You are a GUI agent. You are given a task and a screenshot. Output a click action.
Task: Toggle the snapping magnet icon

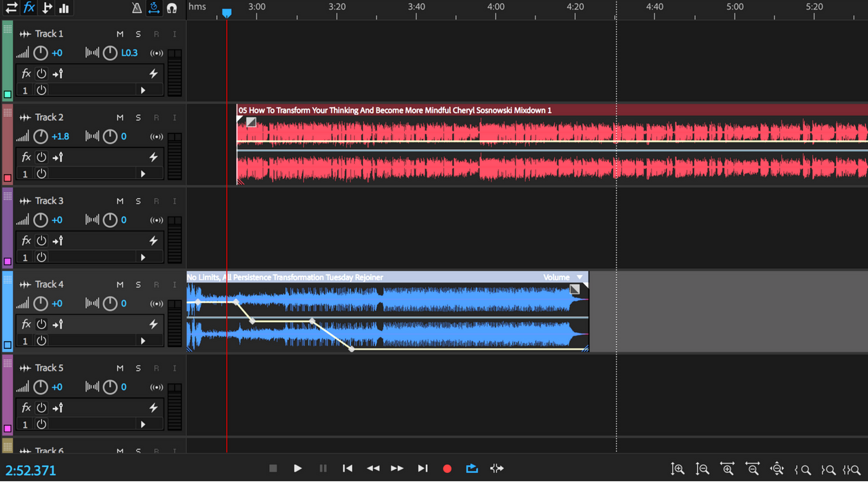pyautogui.click(x=172, y=8)
